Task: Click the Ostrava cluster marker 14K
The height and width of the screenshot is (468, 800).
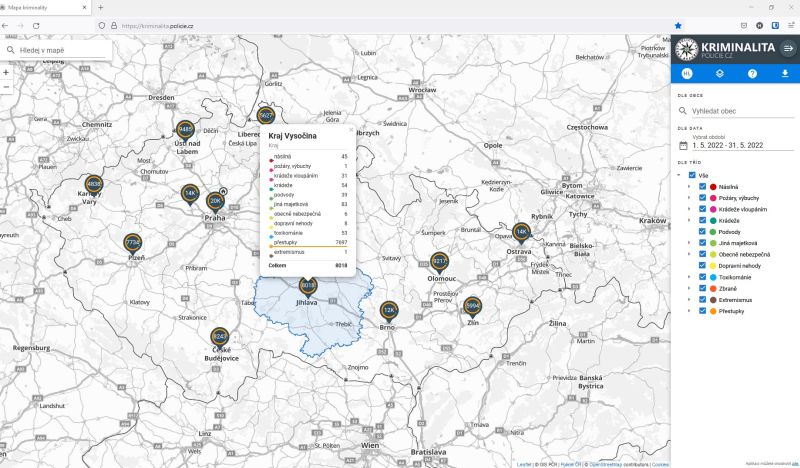Action: pos(521,232)
